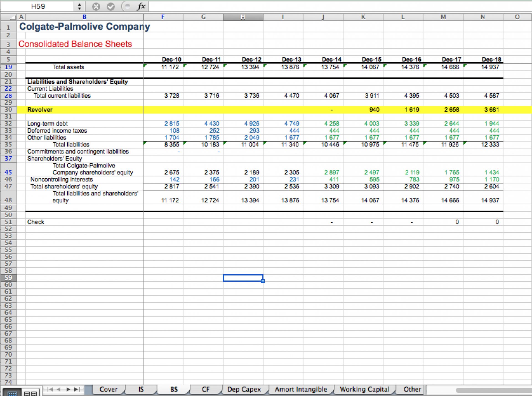Click the Colgate-Palmolive Company title cell
The width and height of the screenshot is (532, 396).
84,27
